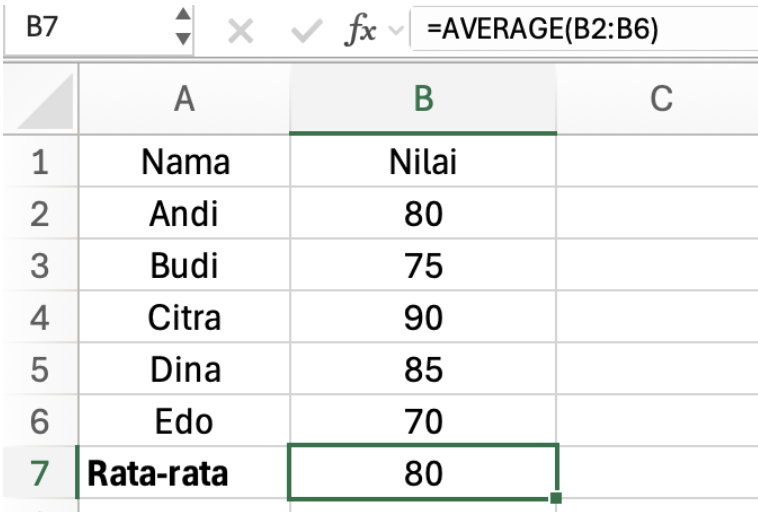This screenshot has height=512, width=758.
Task: Open the Name Box dropdown arrows
Action: (182, 28)
